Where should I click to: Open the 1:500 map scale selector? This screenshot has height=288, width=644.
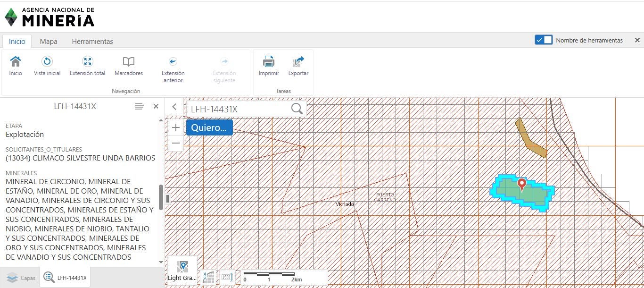(x=226, y=278)
